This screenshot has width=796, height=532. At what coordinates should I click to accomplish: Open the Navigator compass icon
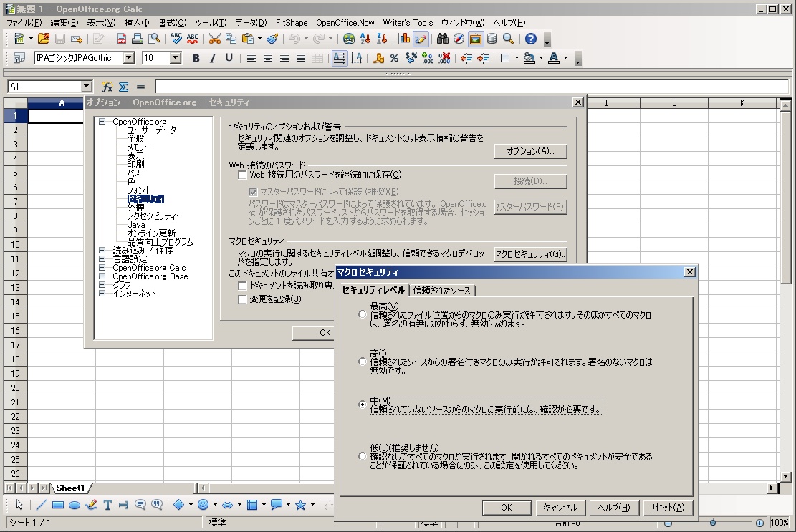click(x=459, y=39)
